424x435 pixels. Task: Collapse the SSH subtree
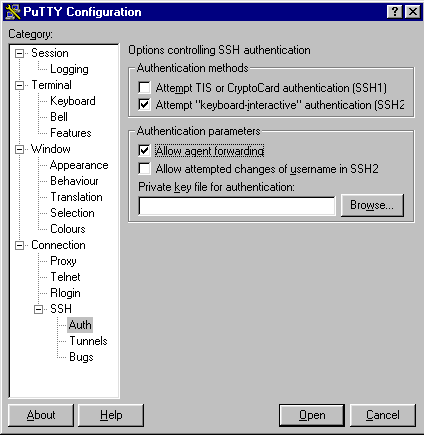[x=39, y=309]
